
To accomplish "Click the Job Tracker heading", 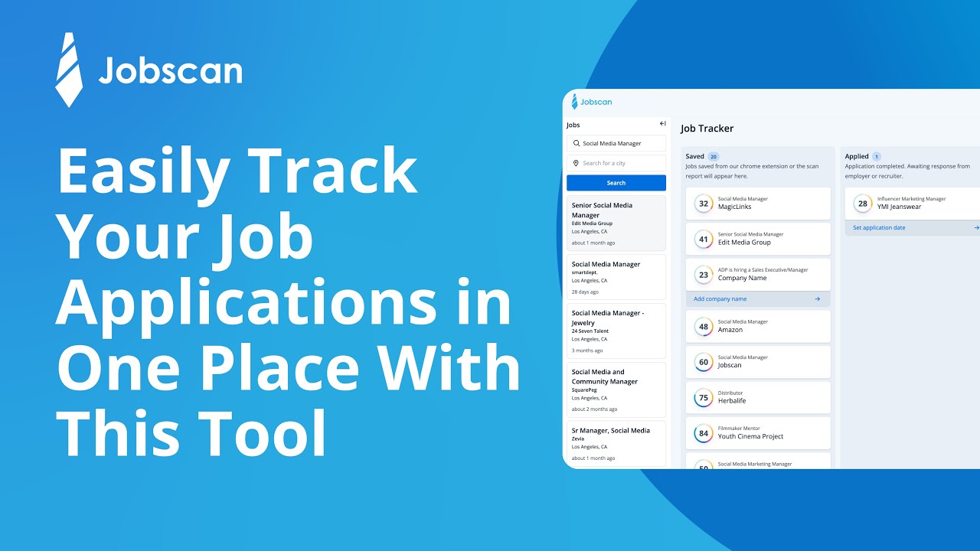I will tap(707, 129).
